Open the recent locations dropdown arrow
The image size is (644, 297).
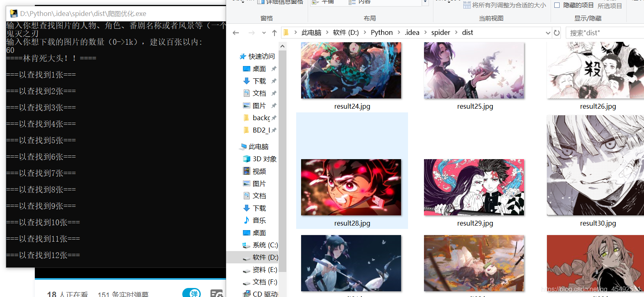point(264,33)
